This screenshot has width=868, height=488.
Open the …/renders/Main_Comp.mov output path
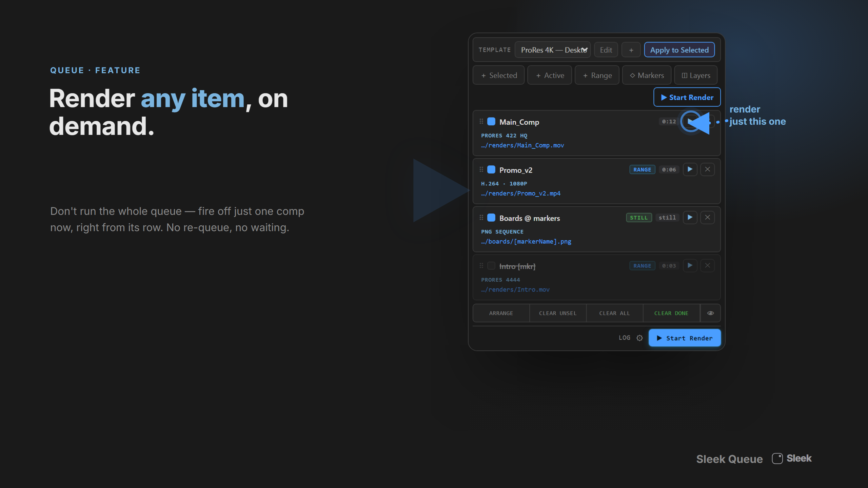coord(522,145)
